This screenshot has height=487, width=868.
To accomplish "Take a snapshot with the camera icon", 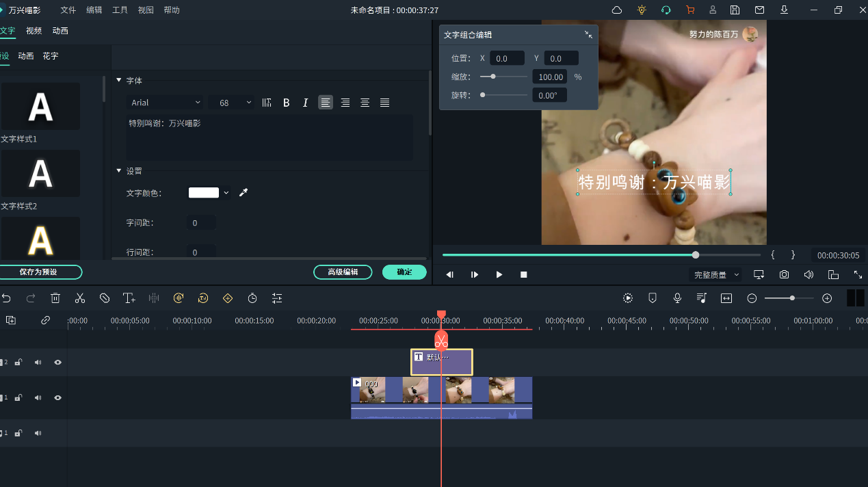I will tap(784, 274).
